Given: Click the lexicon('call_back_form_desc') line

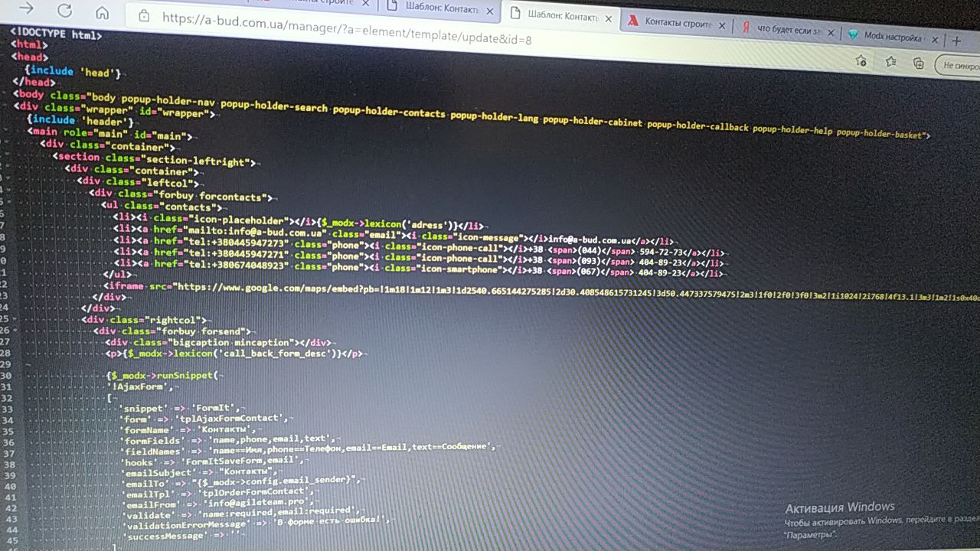Looking at the screenshot, I should click(x=234, y=354).
